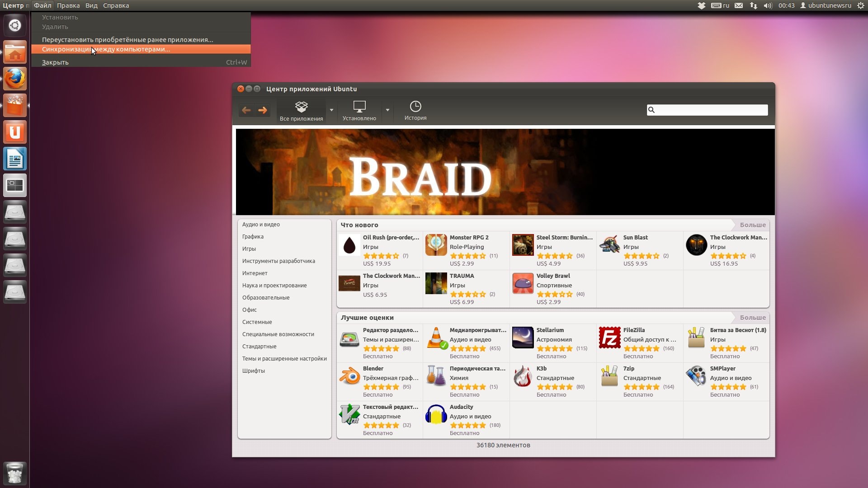The height and width of the screenshot is (488, 868).
Task: Open the messaging envelope indicator
Action: point(739,5)
